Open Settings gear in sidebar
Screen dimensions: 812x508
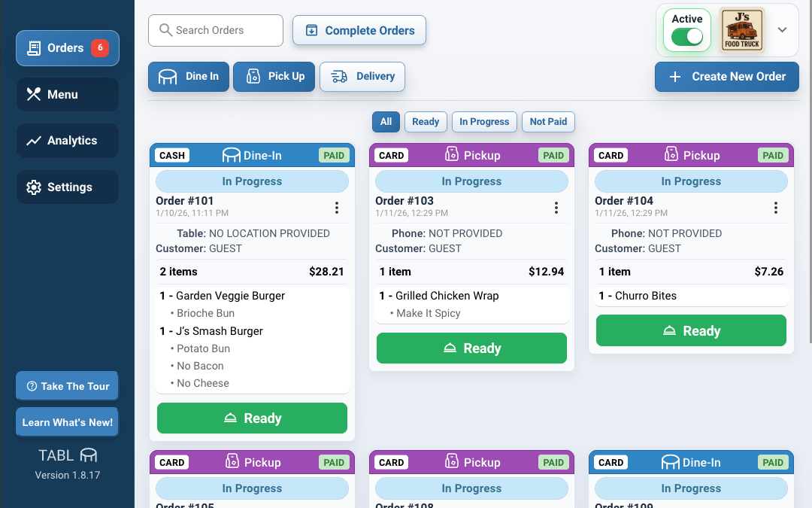pyautogui.click(x=34, y=187)
